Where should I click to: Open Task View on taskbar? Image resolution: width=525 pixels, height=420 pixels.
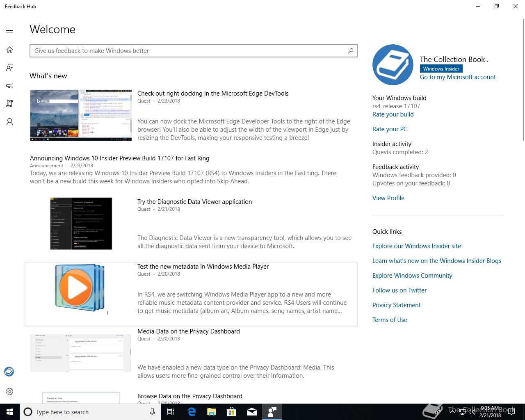pyautogui.click(x=171, y=412)
